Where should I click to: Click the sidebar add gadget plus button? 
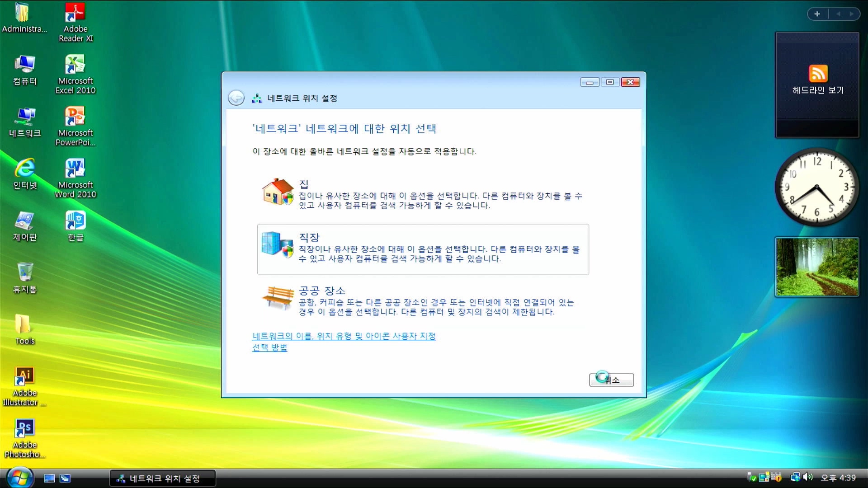817,14
